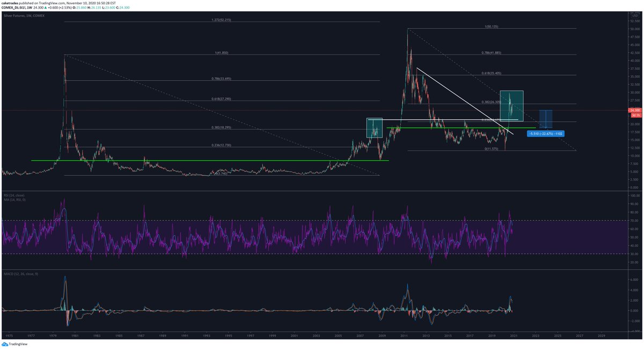Click the RSI (14, close) indicator label
The image size is (644, 349).
pyautogui.click(x=13, y=196)
